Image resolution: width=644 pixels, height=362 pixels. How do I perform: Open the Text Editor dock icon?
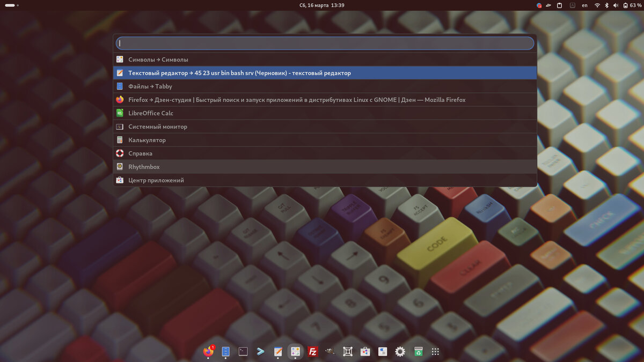coord(278,352)
